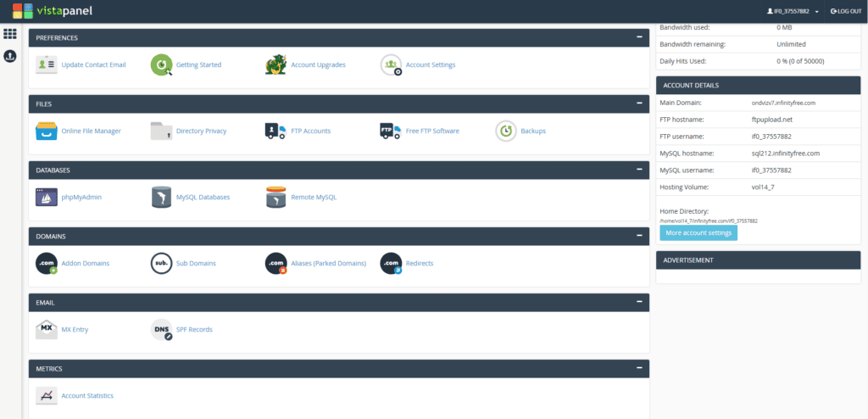Click the Sub Domains icon

click(161, 263)
